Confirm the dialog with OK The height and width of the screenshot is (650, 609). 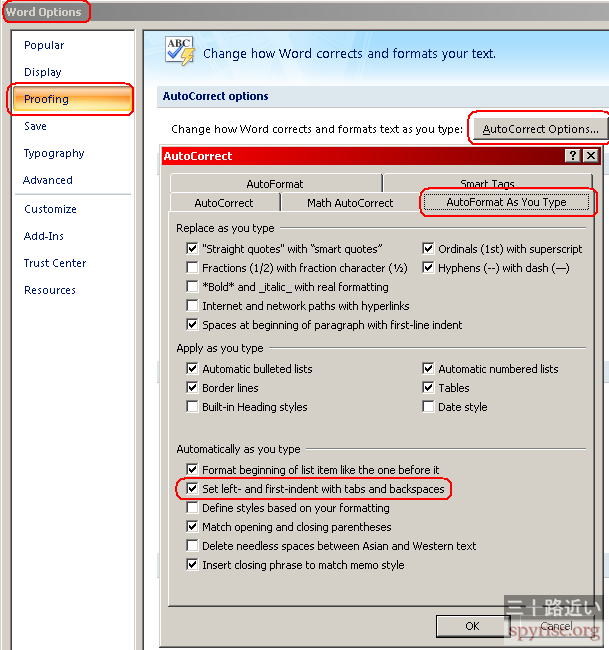(x=472, y=626)
